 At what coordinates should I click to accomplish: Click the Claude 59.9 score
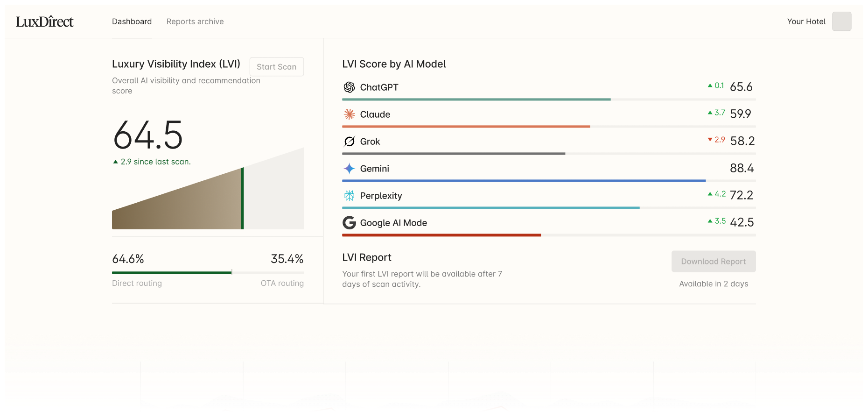pyautogui.click(x=741, y=114)
